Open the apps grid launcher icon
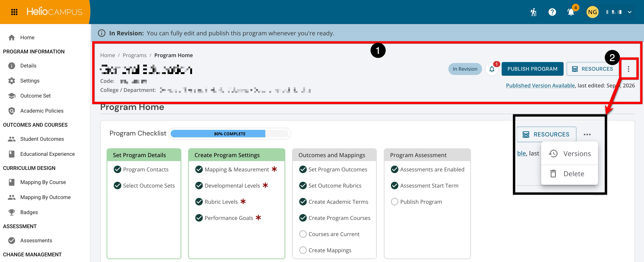The height and width of the screenshot is (262, 644). [x=14, y=12]
